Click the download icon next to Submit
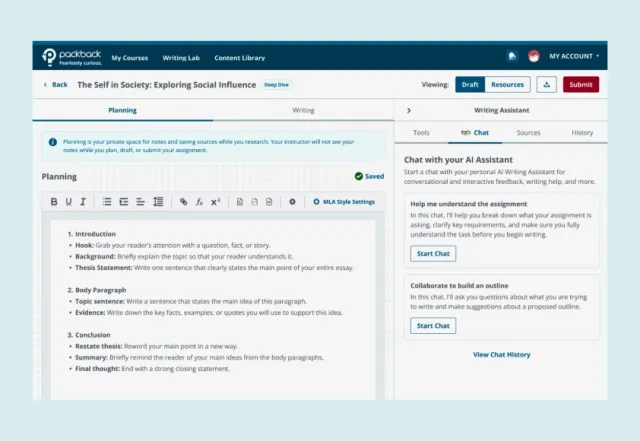This screenshot has height=441, width=640. click(546, 85)
